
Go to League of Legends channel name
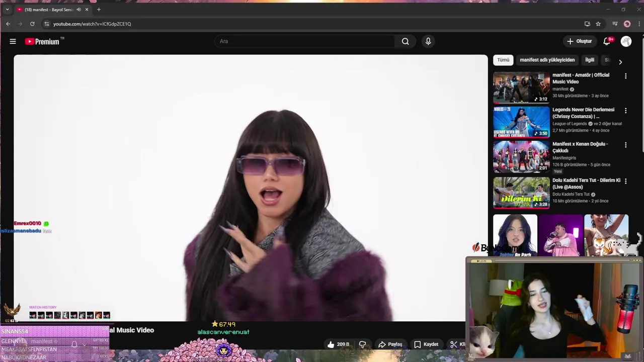point(570,124)
